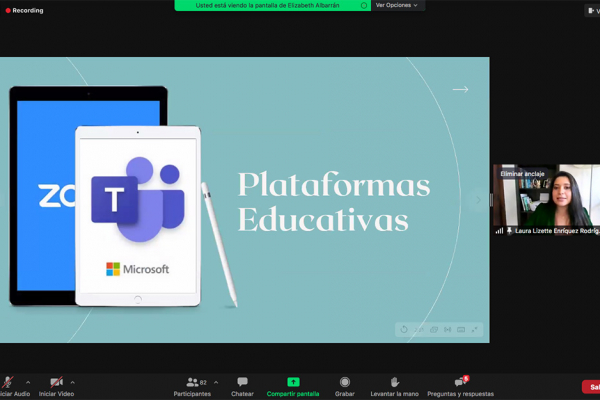Click participant count number 82
This screenshot has height=400, width=600.
click(x=203, y=382)
